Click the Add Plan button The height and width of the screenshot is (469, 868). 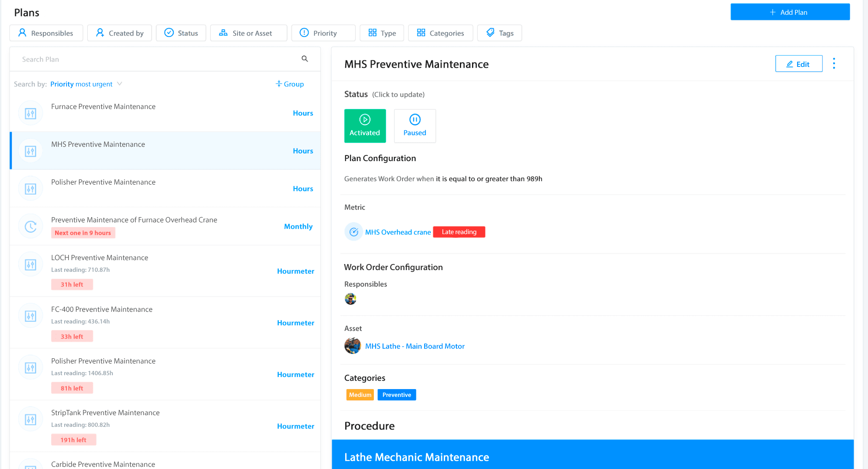(789, 12)
